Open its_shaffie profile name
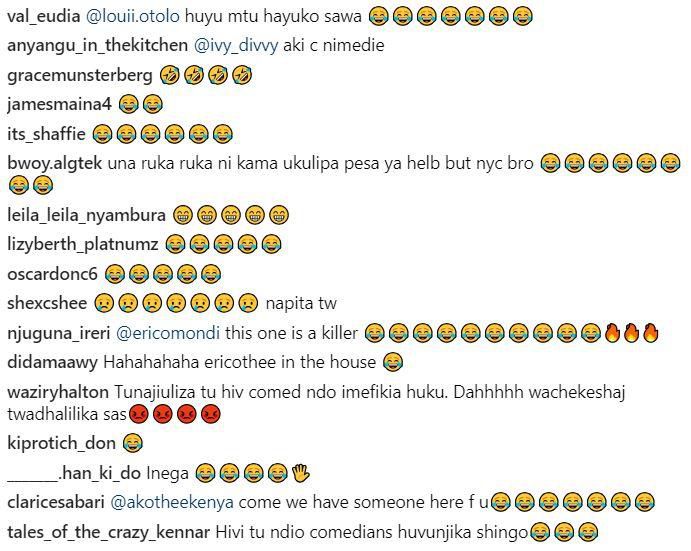The width and height of the screenshot is (691, 551). (x=46, y=134)
